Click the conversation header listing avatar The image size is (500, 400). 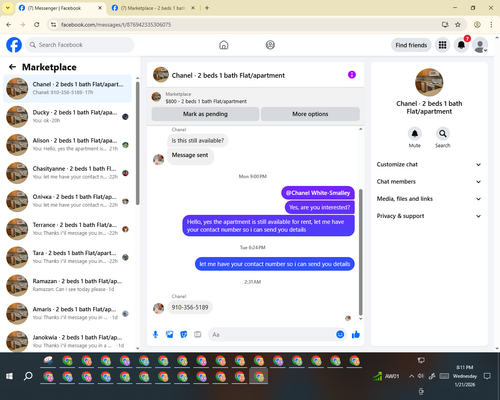[161, 74]
